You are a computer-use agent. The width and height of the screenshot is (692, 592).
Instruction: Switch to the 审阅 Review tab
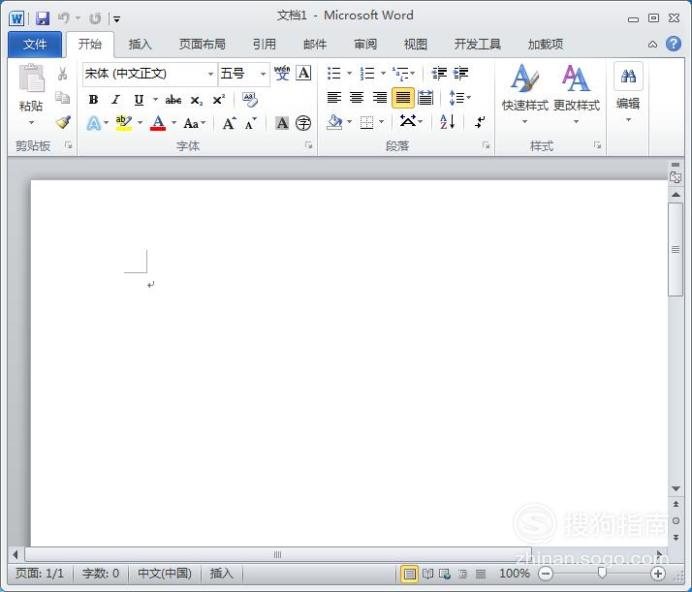365,44
